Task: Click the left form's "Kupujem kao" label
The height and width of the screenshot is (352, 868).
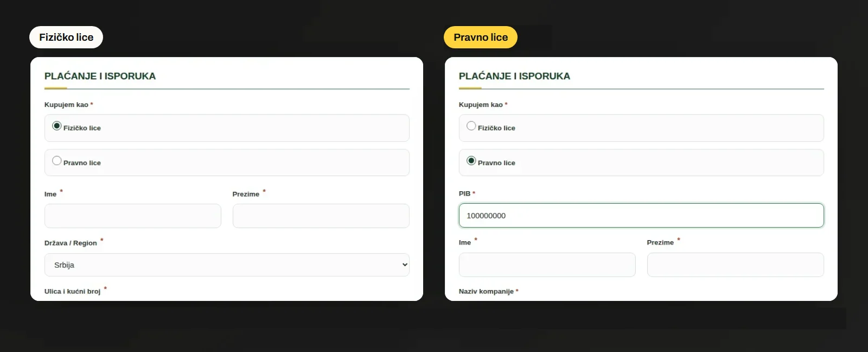Action: 66,105
